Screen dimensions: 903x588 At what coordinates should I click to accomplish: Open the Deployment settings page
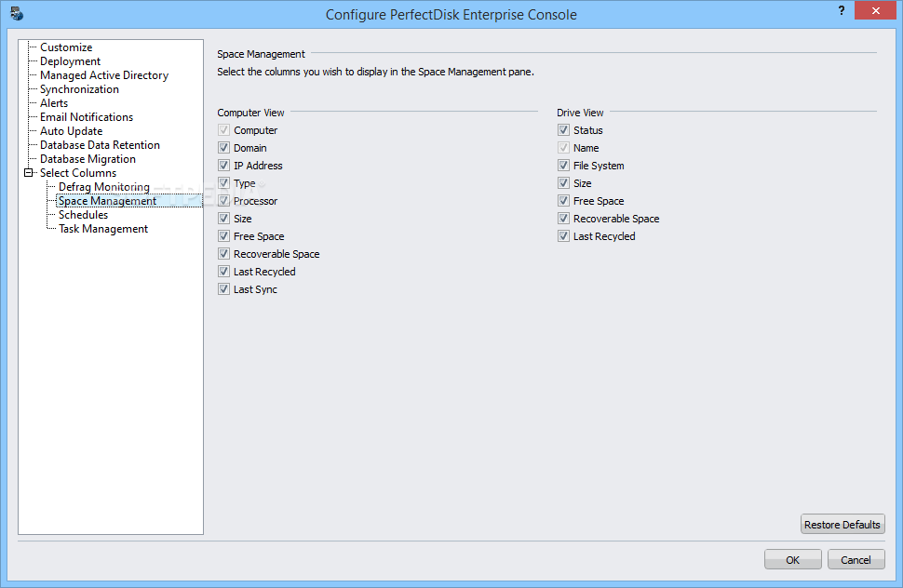(70, 61)
